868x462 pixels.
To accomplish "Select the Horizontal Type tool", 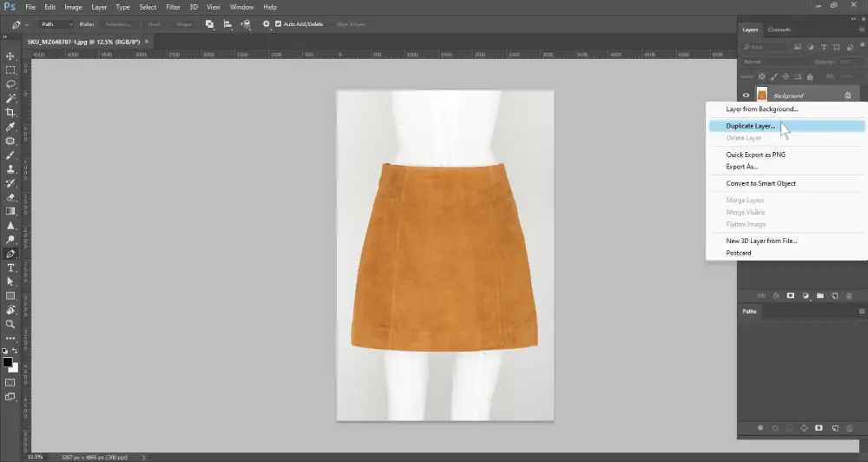I will [10, 268].
